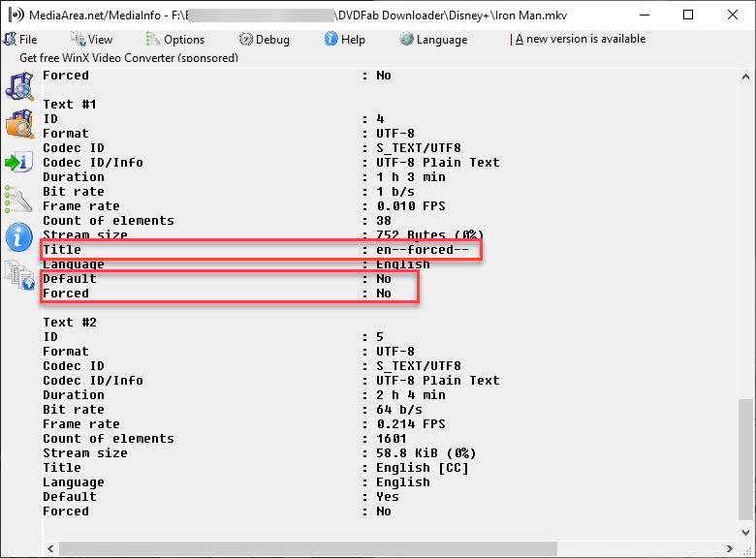Click 'A new version is available' notice
Image resolution: width=756 pixels, height=558 pixels.
[581, 39]
